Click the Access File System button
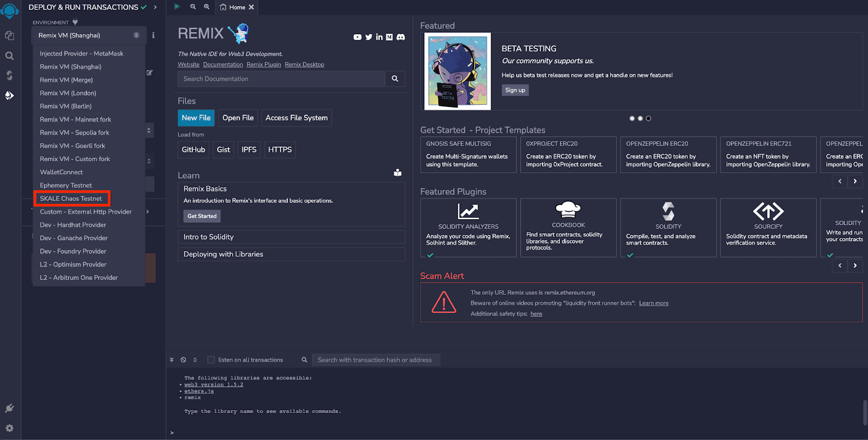This screenshot has height=440, width=868. [x=297, y=118]
